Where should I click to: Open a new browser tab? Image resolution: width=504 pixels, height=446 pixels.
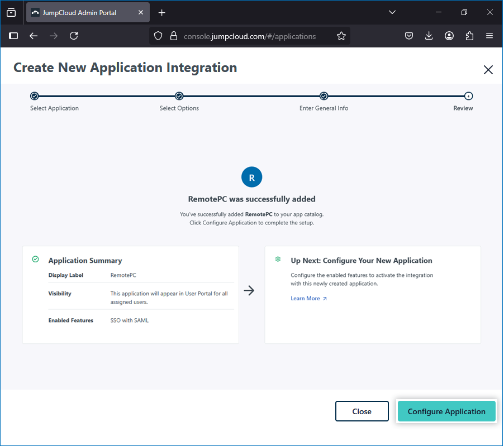162,12
